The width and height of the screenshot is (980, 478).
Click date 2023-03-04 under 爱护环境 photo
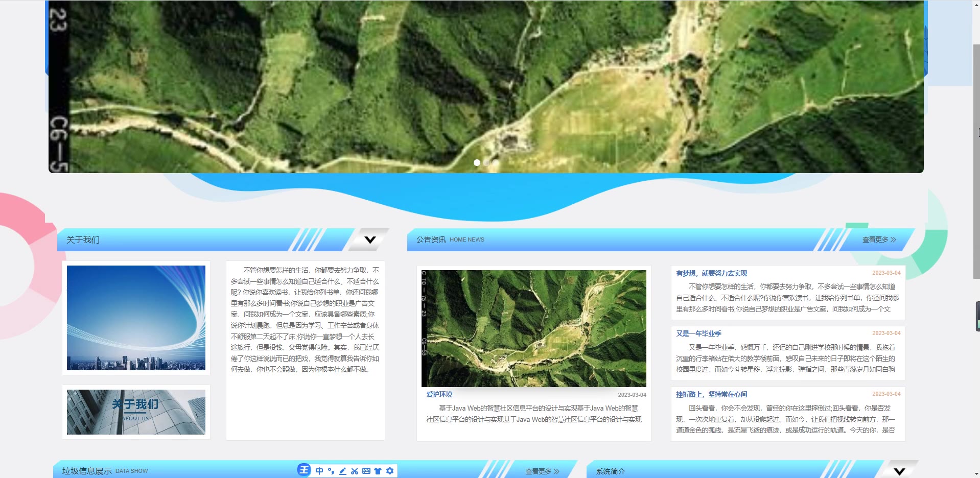coord(632,395)
